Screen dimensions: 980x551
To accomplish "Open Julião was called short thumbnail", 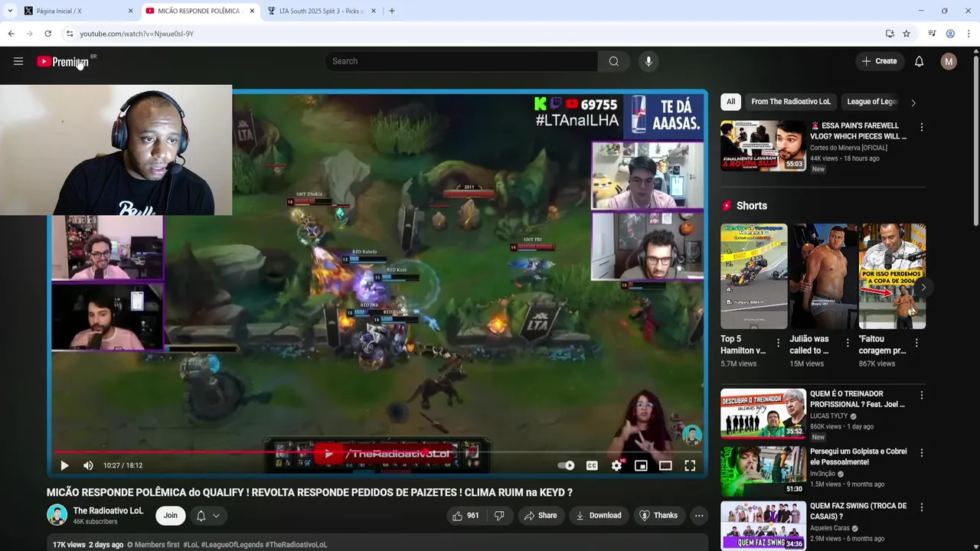I will click(x=822, y=276).
